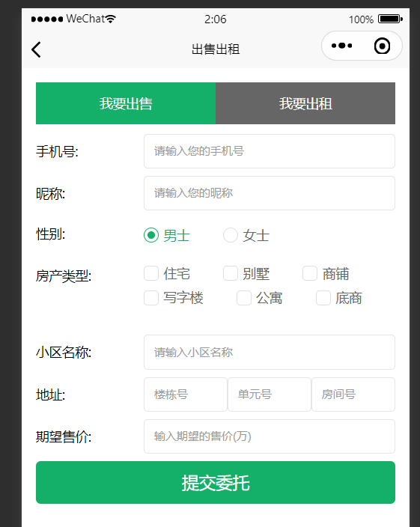Focus the 输入期望的售价(万) price field
The width and height of the screenshot is (420, 527).
point(270,436)
